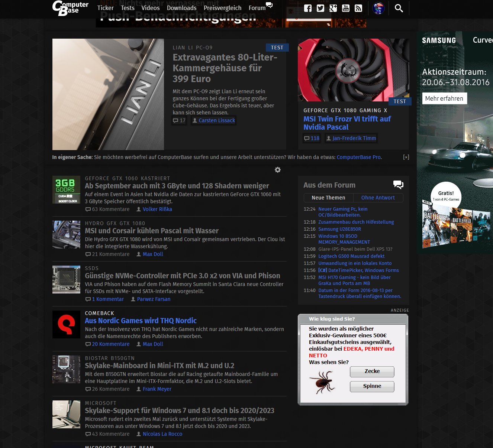
Task: Open the 3GB GDDR5 thumbnail
Action: (66, 189)
